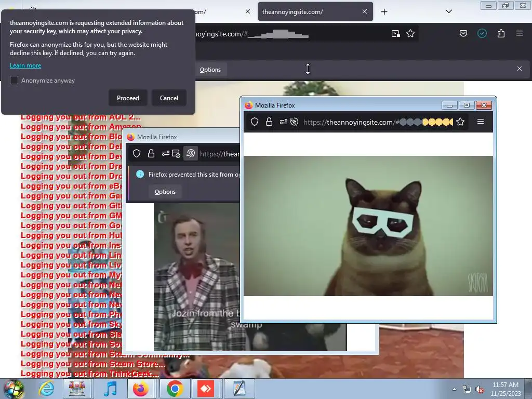Image resolution: width=532 pixels, height=399 pixels.
Task: Open the hamburger menu in the cat popup window
Action: [x=481, y=122]
